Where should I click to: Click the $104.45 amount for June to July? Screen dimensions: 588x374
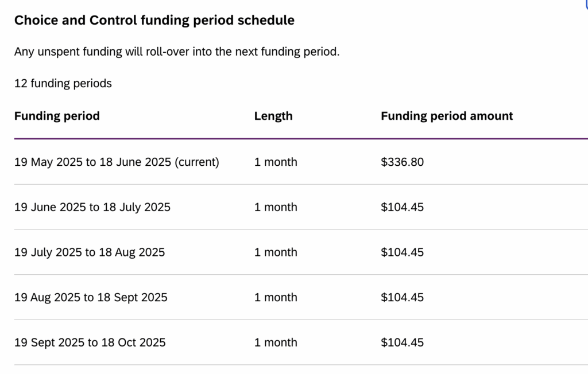[x=402, y=207]
